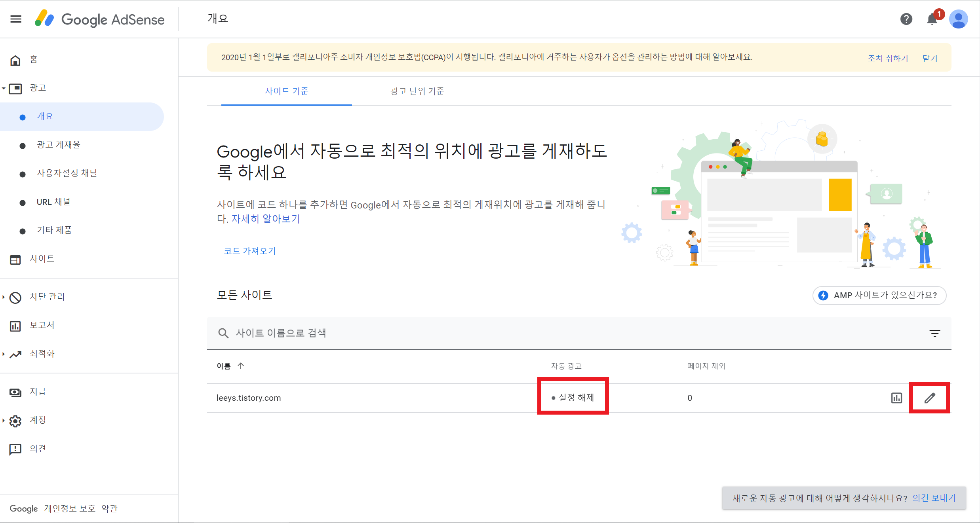Sort sites by the 이름 column header
Viewport: 980px width, 523px height.
224,366
